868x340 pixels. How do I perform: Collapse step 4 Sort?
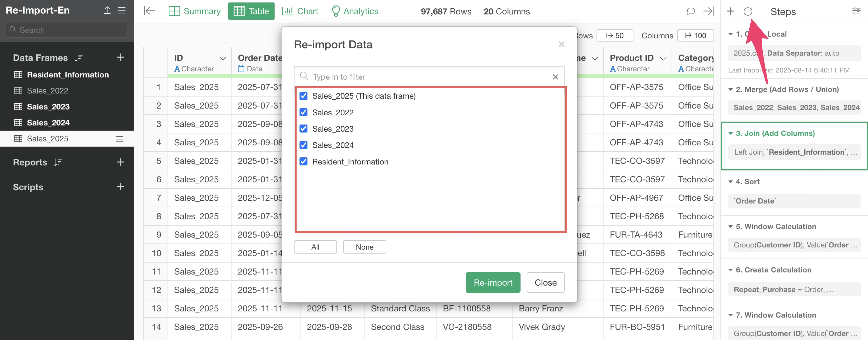coord(730,182)
